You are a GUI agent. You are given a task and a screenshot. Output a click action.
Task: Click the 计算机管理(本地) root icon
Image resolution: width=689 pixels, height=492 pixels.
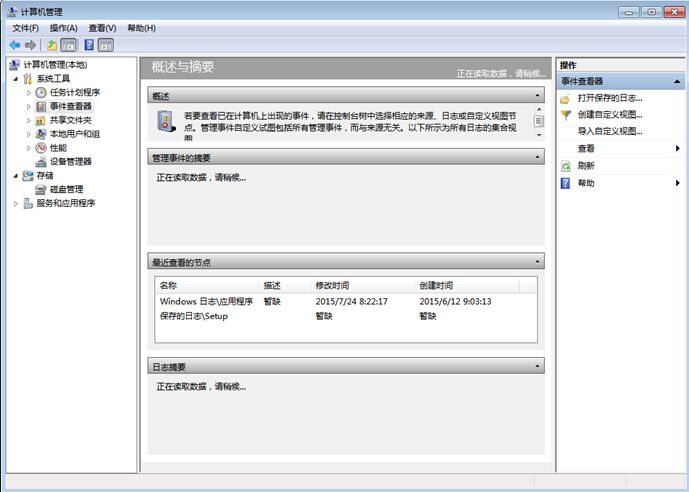point(15,65)
